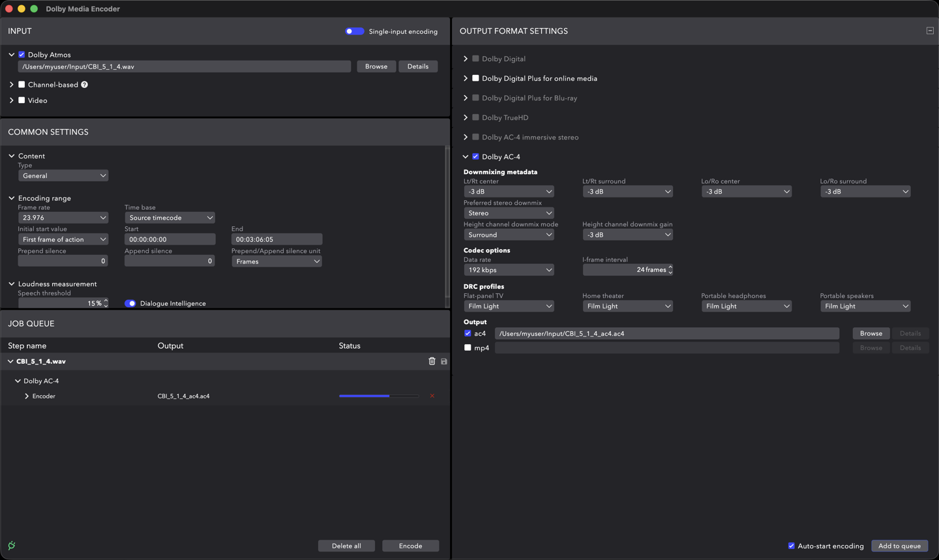The image size is (939, 560).
Task: Expand Dolby Digital Plus for Blu-ray section
Action: point(466,98)
